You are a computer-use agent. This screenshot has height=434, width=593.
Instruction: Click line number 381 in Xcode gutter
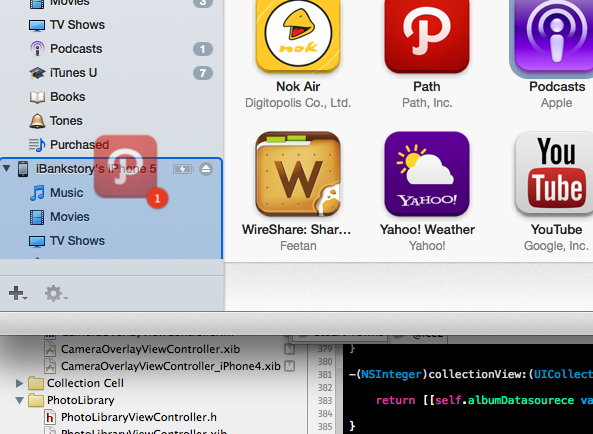point(325,374)
